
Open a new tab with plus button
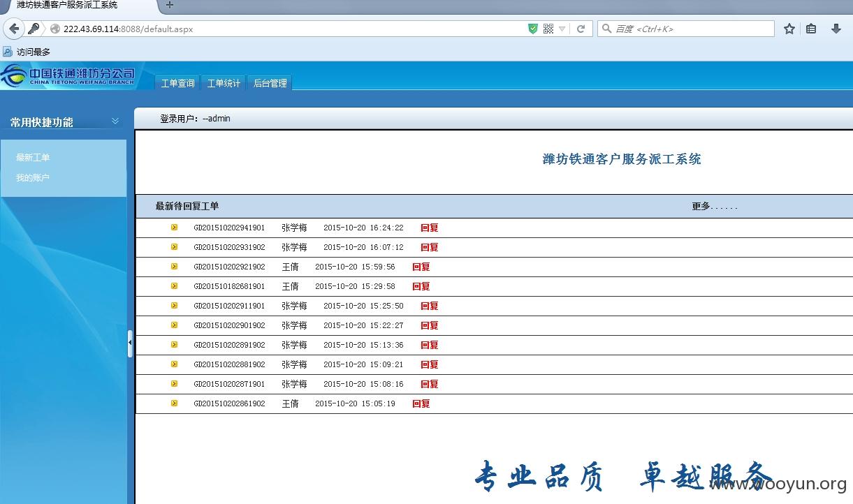pos(169,5)
